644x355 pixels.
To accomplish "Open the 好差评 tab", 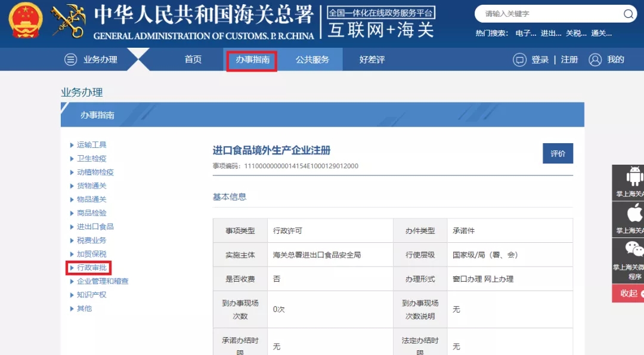I will (372, 60).
